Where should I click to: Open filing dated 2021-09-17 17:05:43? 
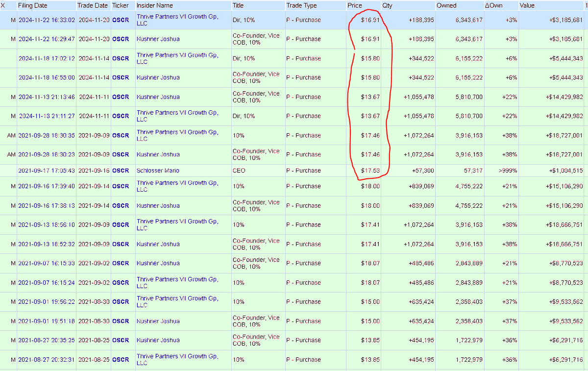(47, 171)
